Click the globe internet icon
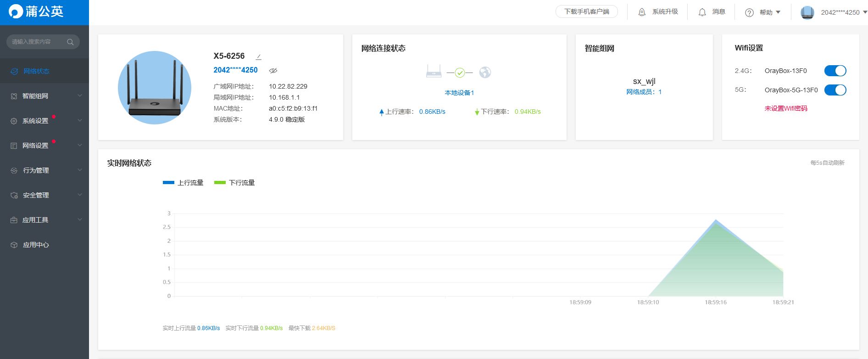 coord(485,72)
